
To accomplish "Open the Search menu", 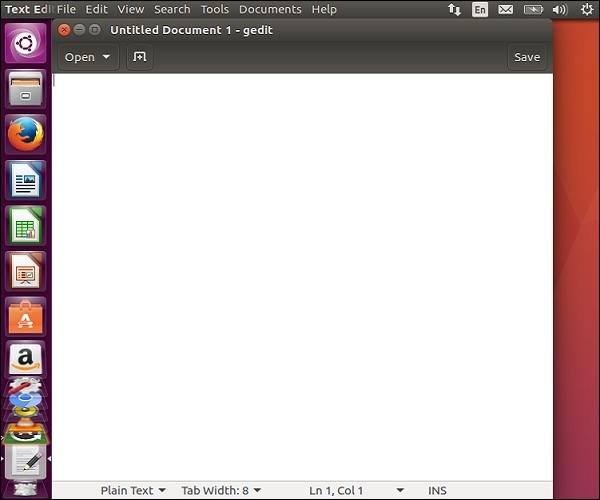I will coord(172,9).
